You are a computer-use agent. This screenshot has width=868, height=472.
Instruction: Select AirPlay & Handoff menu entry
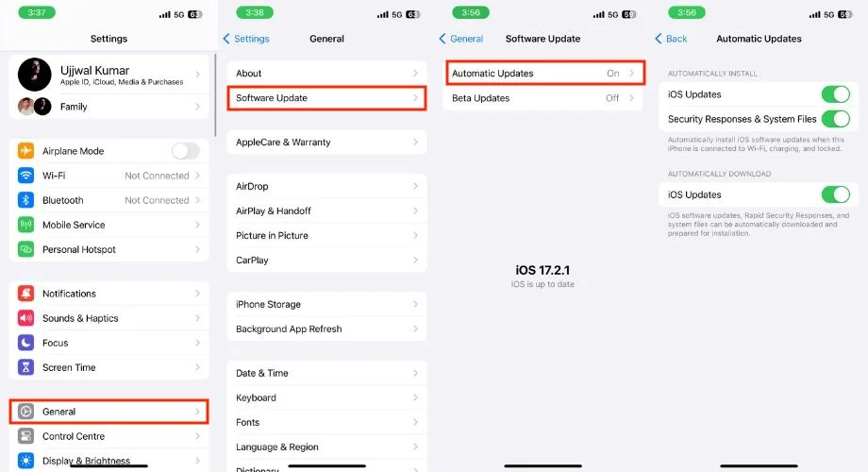click(326, 211)
